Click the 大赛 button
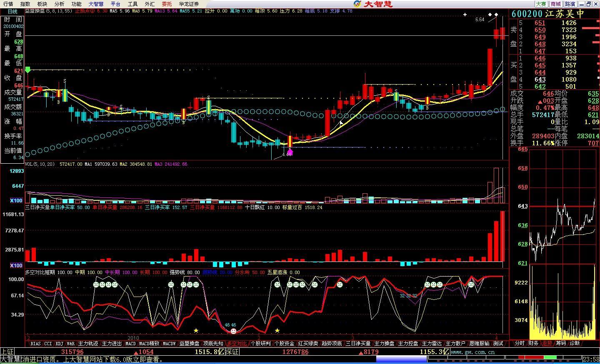The image size is (600, 364). click(x=540, y=4)
